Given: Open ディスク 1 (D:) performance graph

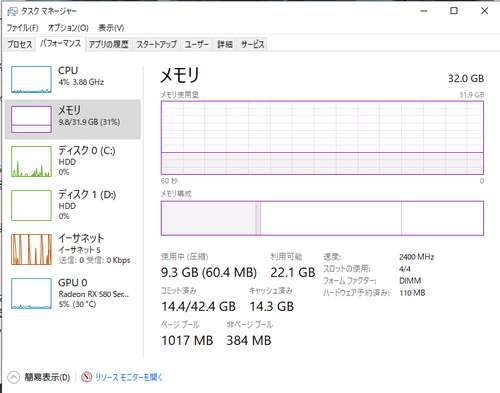Looking at the screenshot, I should [x=31, y=205].
